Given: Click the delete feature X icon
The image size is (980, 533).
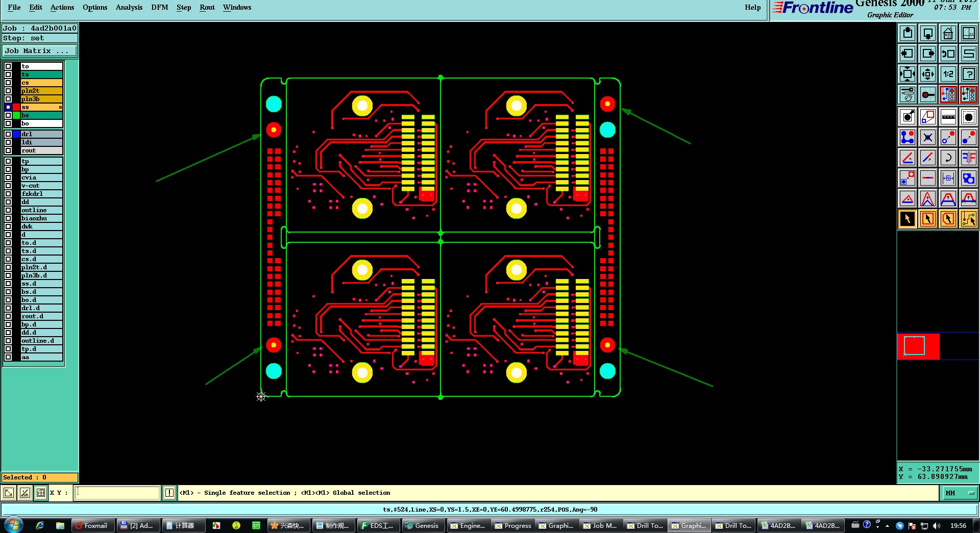Looking at the screenshot, I should [x=928, y=137].
